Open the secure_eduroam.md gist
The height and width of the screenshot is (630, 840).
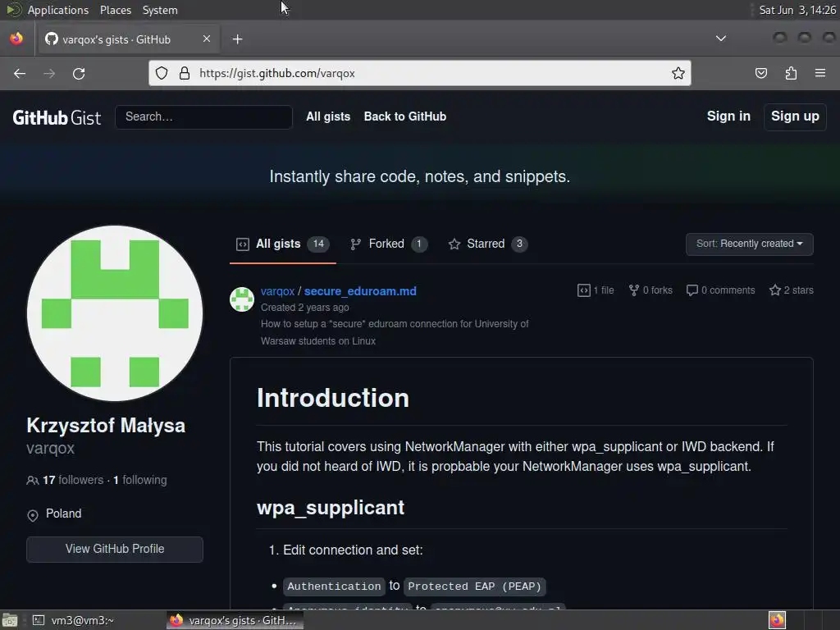(360, 291)
